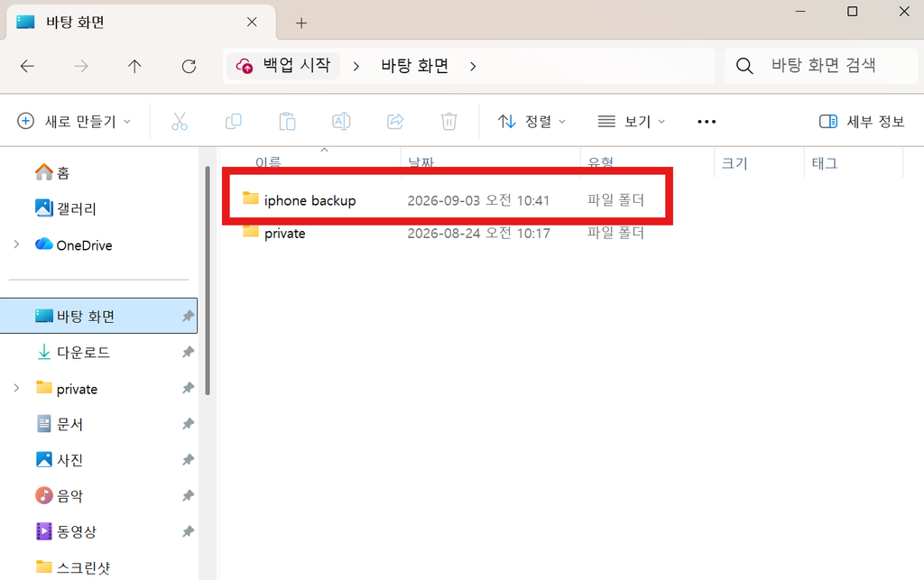Open 문서 in navigation pane
This screenshot has width=924, height=580.
pos(60,424)
